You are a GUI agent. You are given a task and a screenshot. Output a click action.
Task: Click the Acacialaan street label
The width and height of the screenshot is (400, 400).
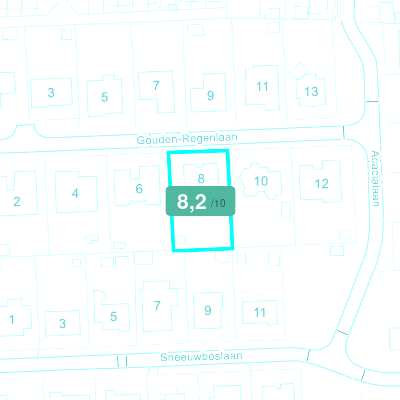click(x=375, y=178)
